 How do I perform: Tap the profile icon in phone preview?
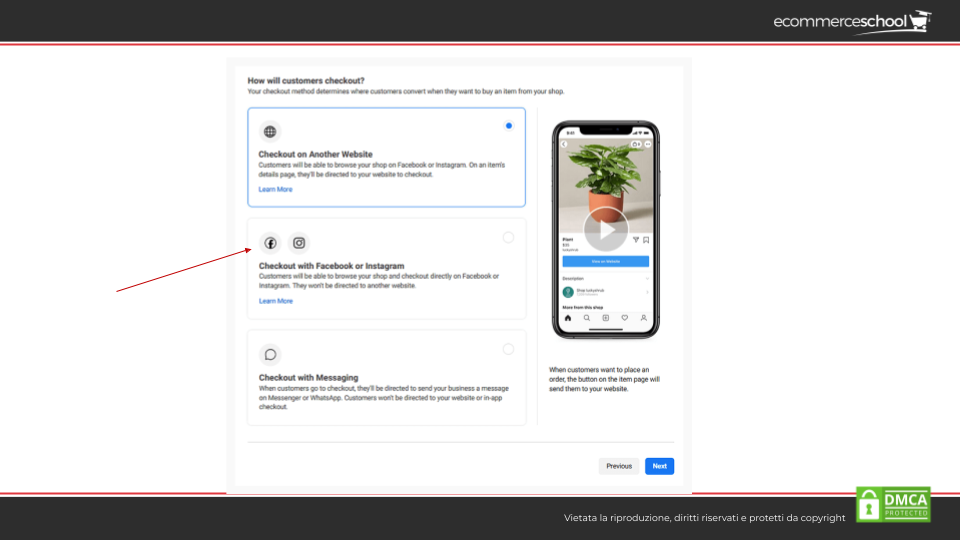tap(644, 318)
